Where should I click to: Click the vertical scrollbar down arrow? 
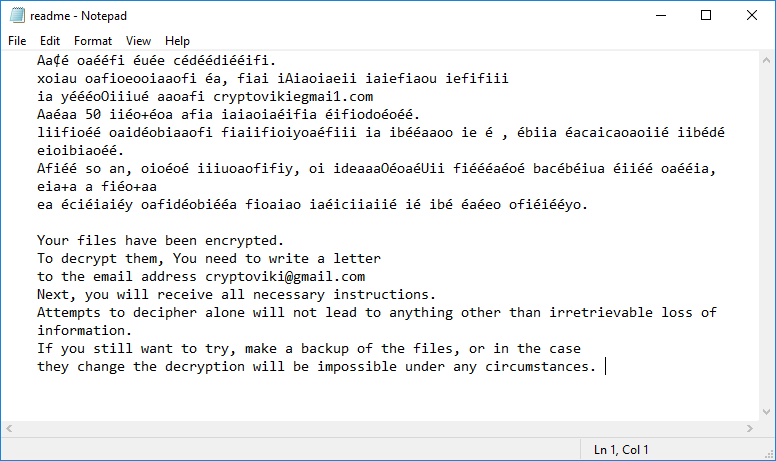click(766, 413)
